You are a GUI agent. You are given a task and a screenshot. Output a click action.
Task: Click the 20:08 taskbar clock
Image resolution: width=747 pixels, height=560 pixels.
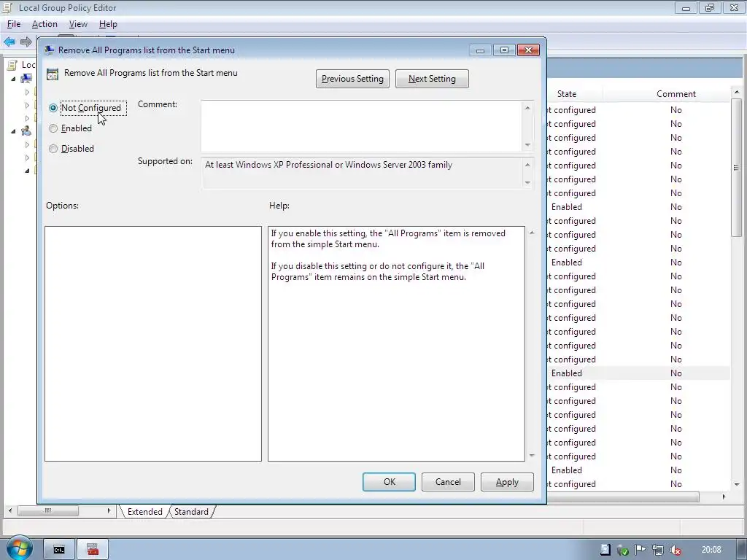click(711, 550)
